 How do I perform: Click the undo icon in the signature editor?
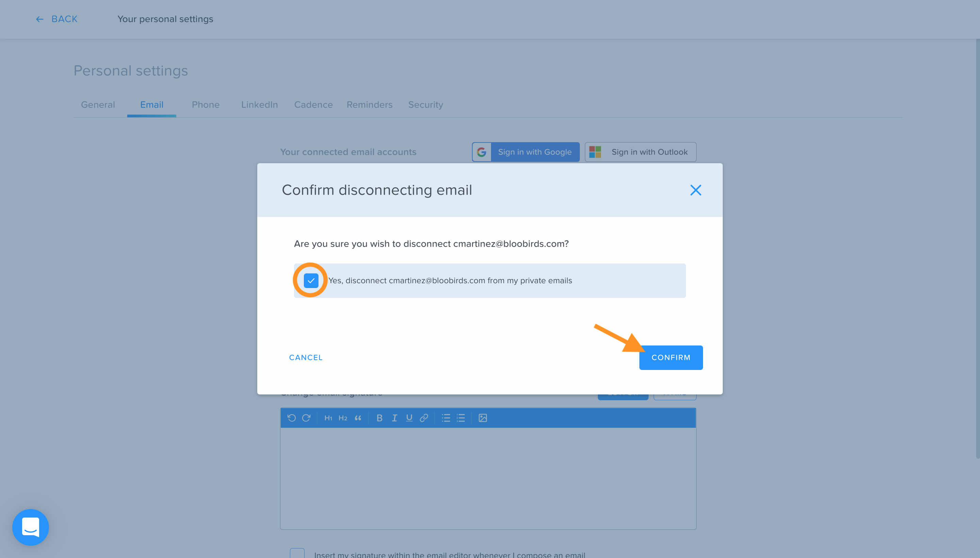coord(291,418)
